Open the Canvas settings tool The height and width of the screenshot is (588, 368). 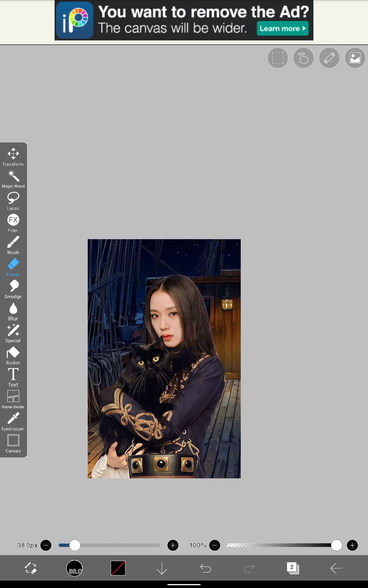point(13,444)
